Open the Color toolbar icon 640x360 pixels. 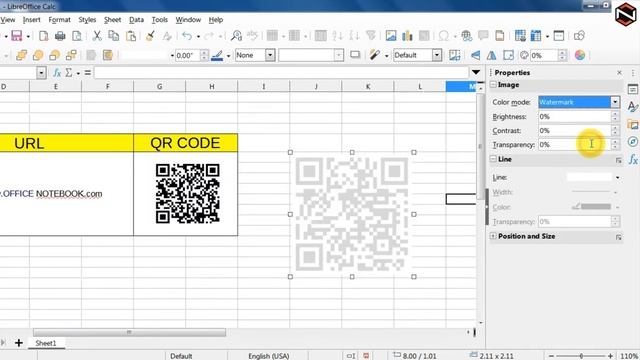(580, 55)
